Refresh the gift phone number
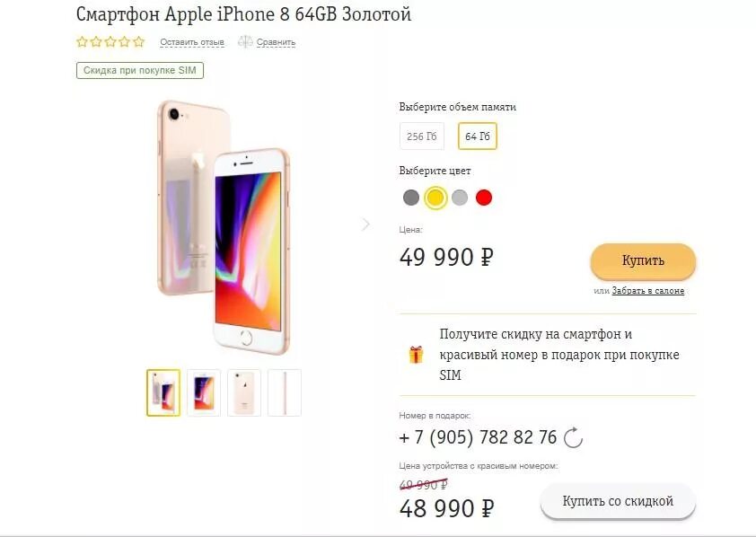The width and height of the screenshot is (756, 537). [x=573, y=437]
